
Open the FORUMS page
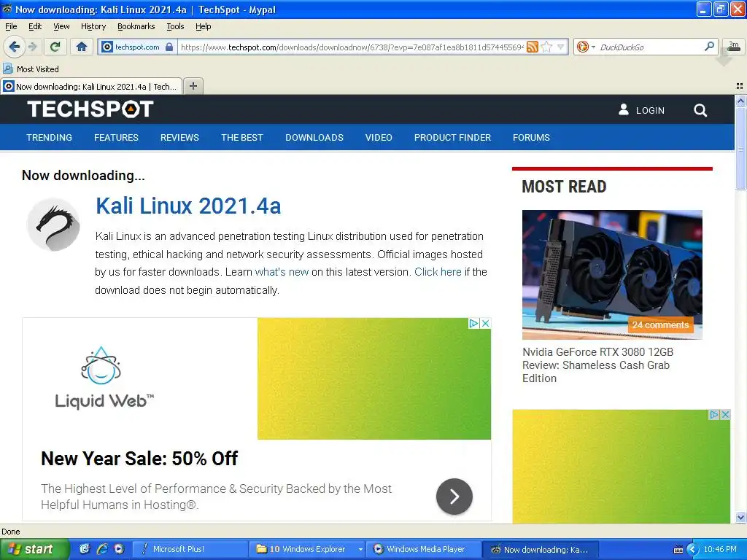tap(531, 138)
